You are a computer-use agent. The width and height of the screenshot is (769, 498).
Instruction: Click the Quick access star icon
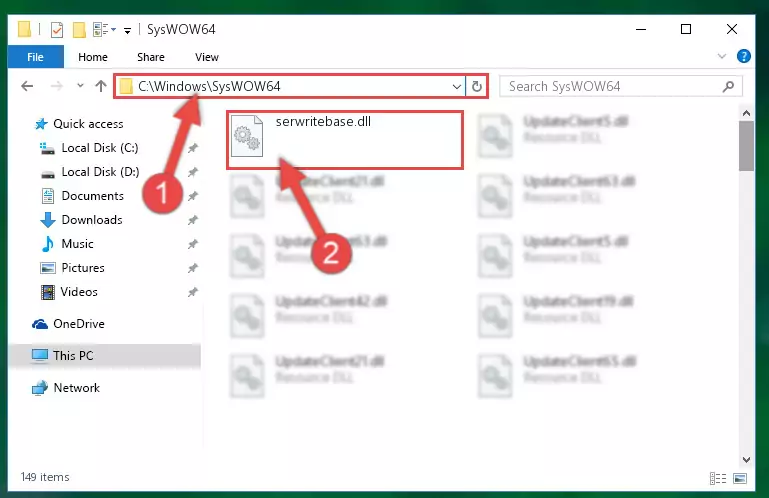pos(41,124)
